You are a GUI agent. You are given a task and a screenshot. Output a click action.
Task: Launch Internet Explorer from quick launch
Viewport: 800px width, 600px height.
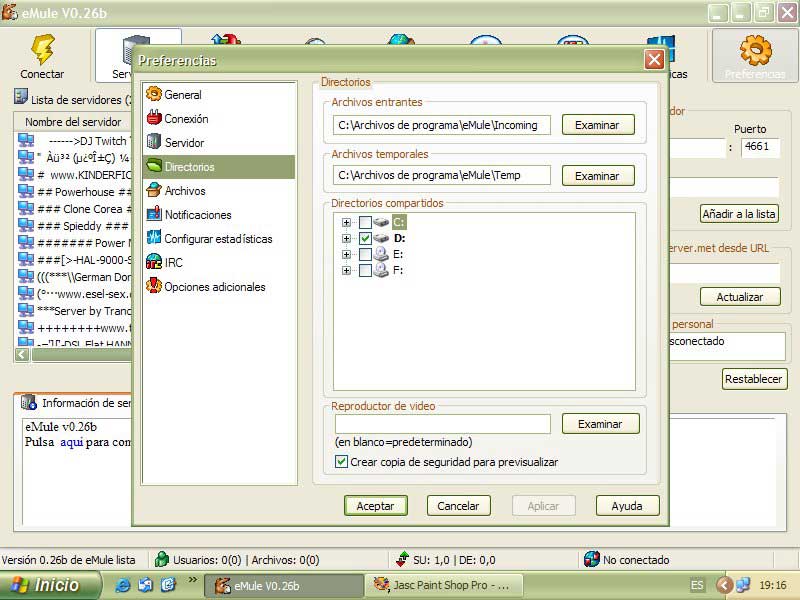point(122,585)
